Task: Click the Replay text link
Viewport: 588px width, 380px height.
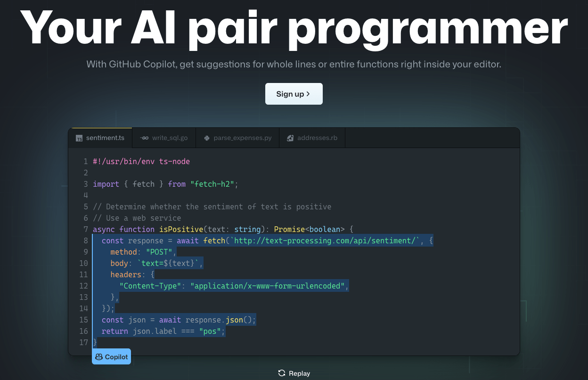Action: click(299, 373)
